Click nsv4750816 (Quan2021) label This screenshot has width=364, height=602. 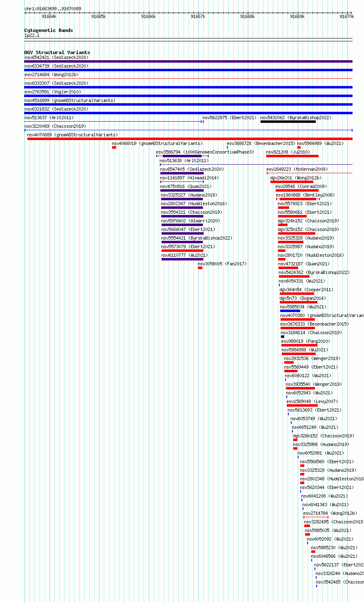pos(186,187)
